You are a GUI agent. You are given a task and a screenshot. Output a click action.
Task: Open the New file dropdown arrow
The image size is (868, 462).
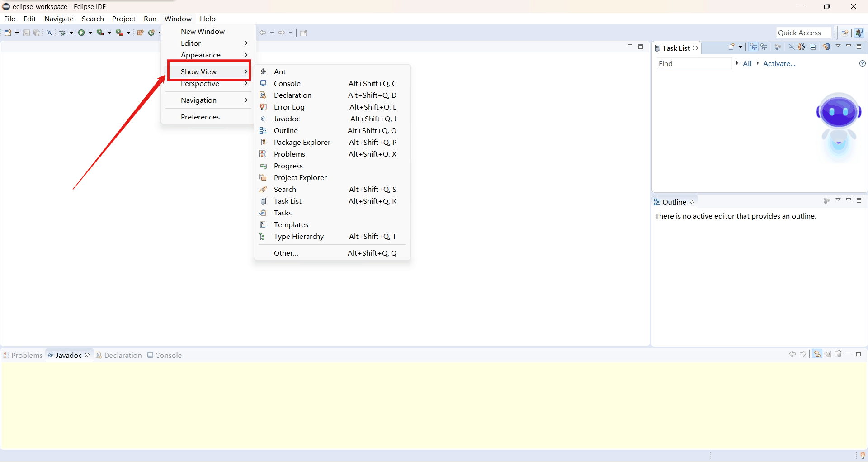[x=17, y=33]
